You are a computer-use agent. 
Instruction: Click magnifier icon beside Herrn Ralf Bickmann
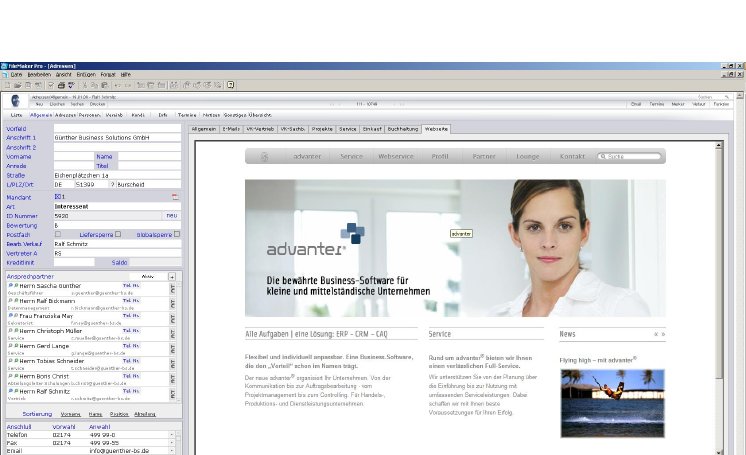coord(10,301)
